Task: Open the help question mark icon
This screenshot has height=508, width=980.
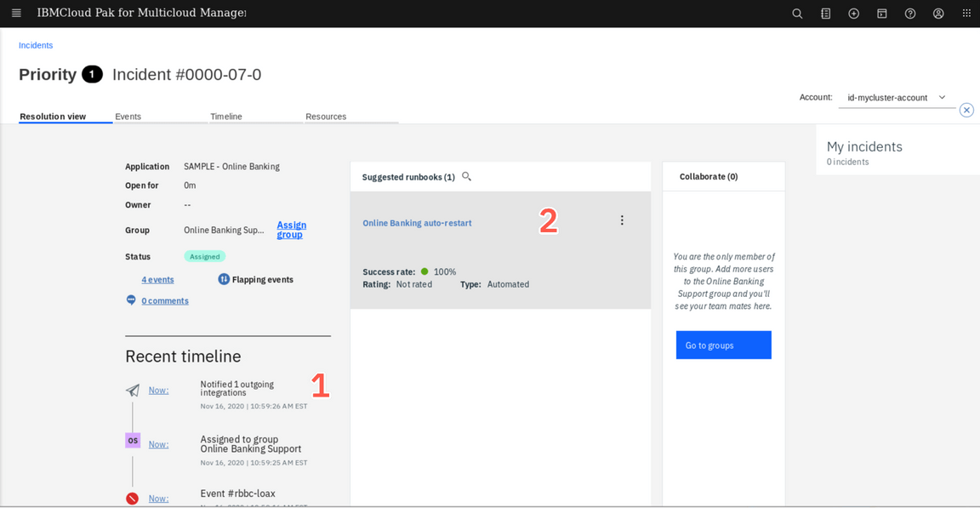Action: point(910,13)
